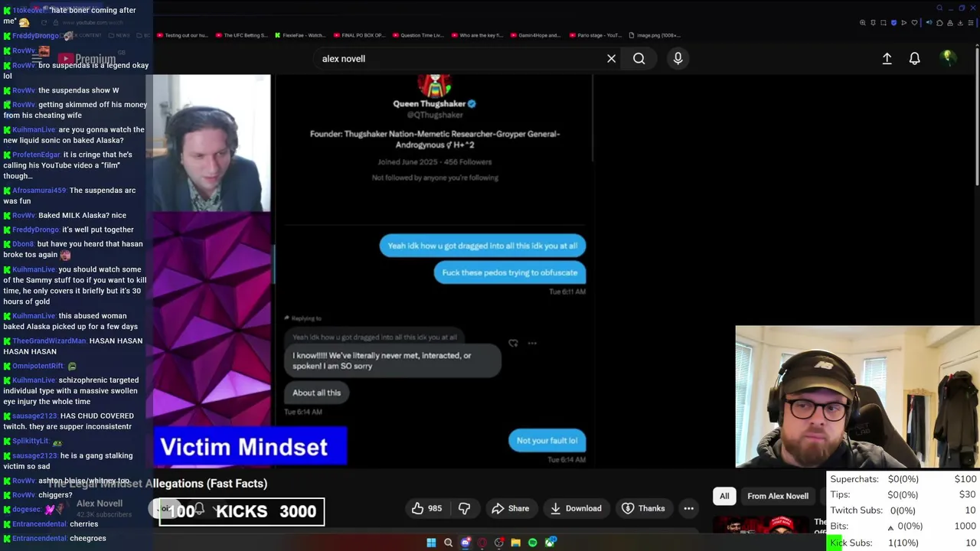Screen dimensions: 980x551
Task: Open Windows taskbar search
Action: [x=448, y=543]
